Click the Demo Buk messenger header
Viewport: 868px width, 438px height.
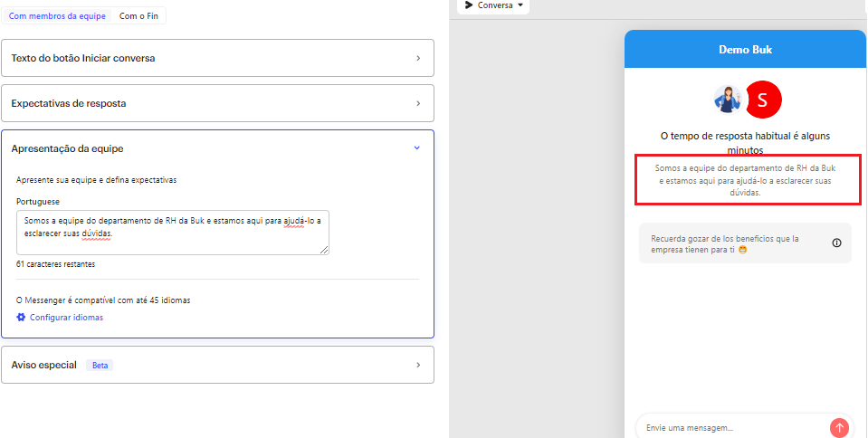(x=745, y=49)
